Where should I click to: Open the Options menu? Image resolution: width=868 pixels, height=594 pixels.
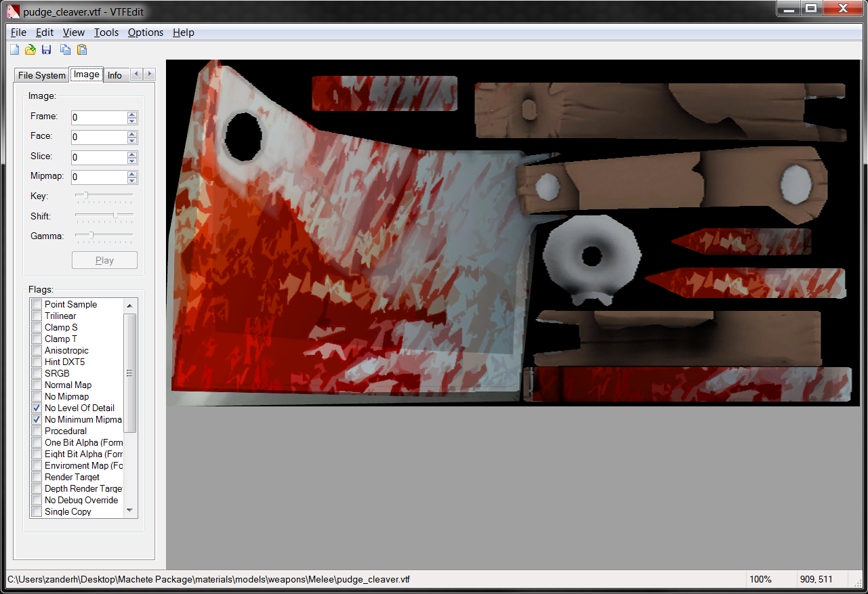[146, 33]
